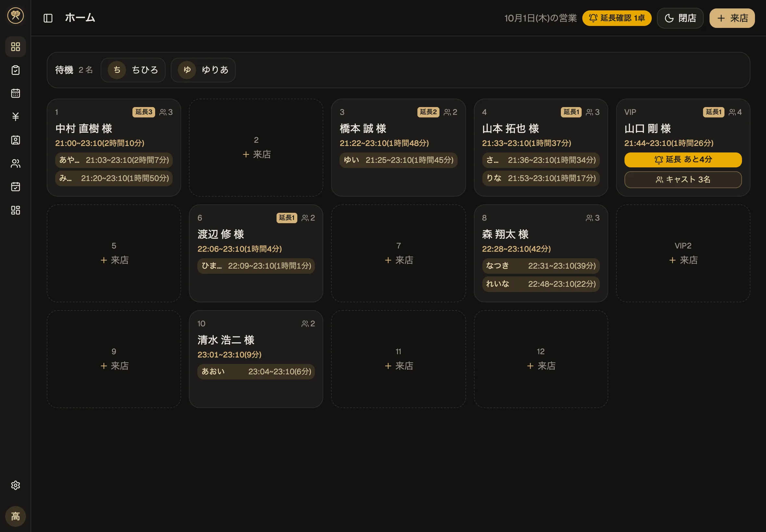Screen dimensions: 766x532
Task: Open the clipboard checklist sidebar icon
Action: (15, 70)
